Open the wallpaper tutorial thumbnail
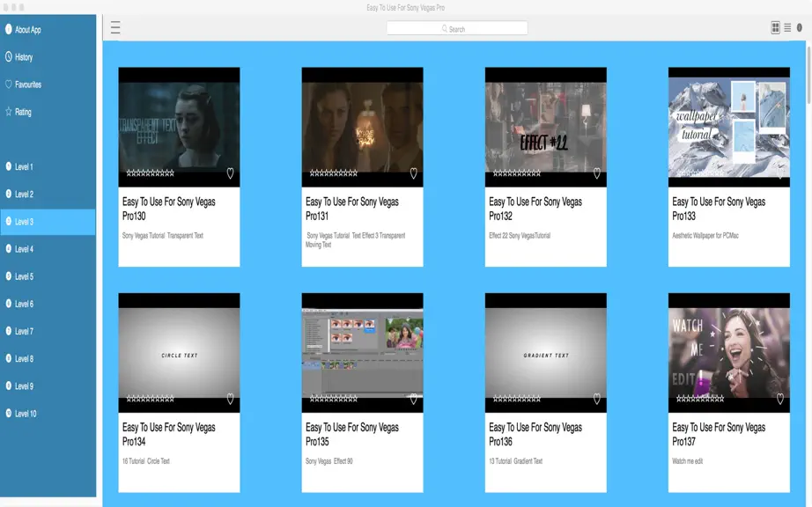This screenshot has width=812, height=507. pos(728,127)
